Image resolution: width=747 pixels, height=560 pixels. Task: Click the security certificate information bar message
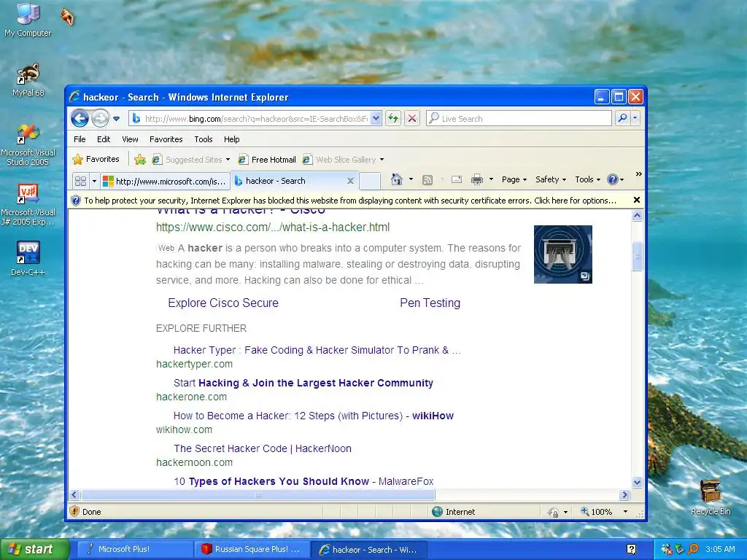(x=349, y=201)
